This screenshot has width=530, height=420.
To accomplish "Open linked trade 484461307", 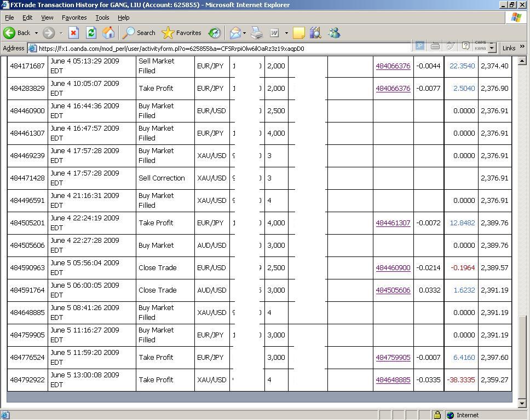I will pyautogui.click(x=393, y=223).
